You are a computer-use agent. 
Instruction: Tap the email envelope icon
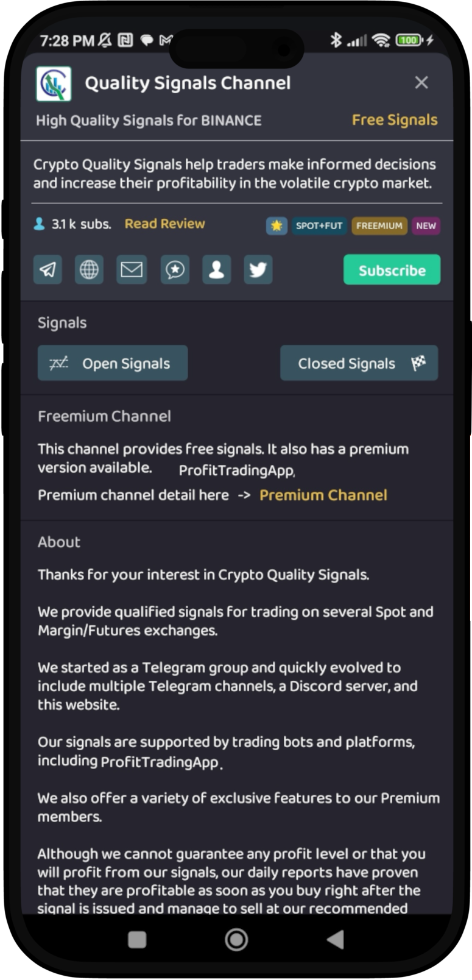pos(132,269)
